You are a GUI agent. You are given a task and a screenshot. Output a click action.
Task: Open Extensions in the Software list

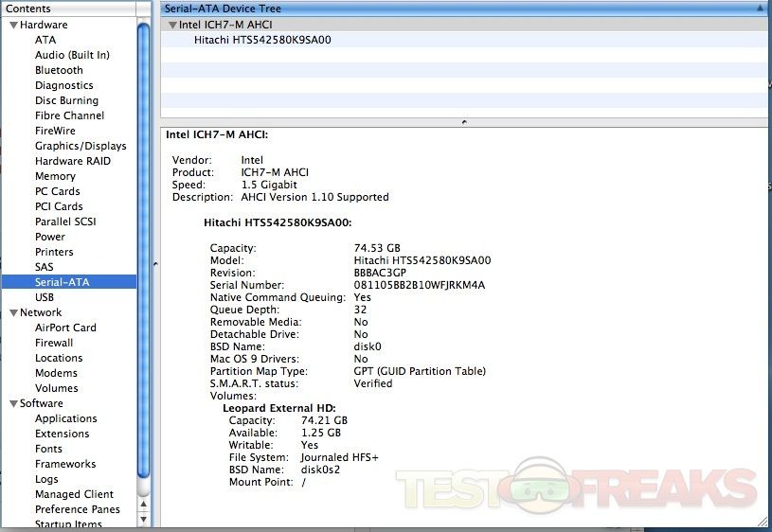(x=62, y=434)
